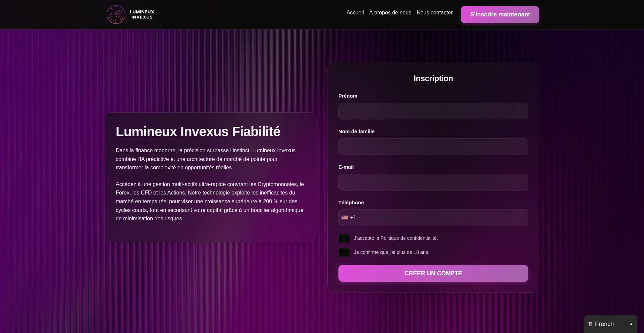This screenshot has width=644, height=333.
Task: Click the Inscription form heading
Action: click(433, 78)
